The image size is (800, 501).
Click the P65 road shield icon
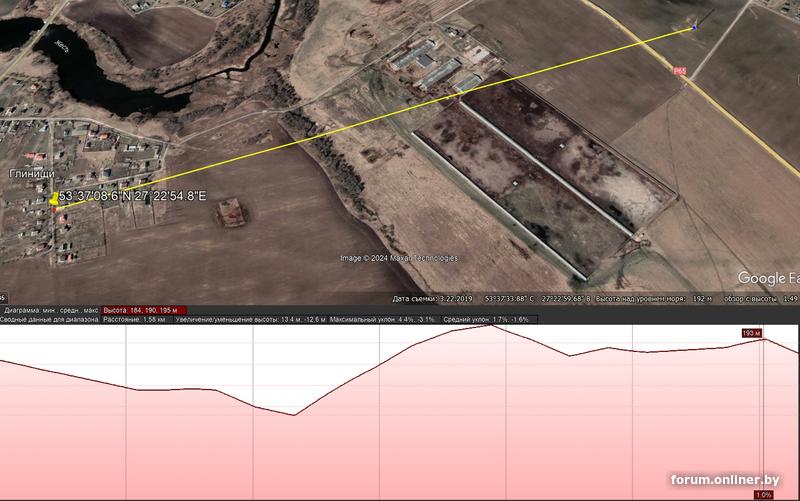(680, 71)
